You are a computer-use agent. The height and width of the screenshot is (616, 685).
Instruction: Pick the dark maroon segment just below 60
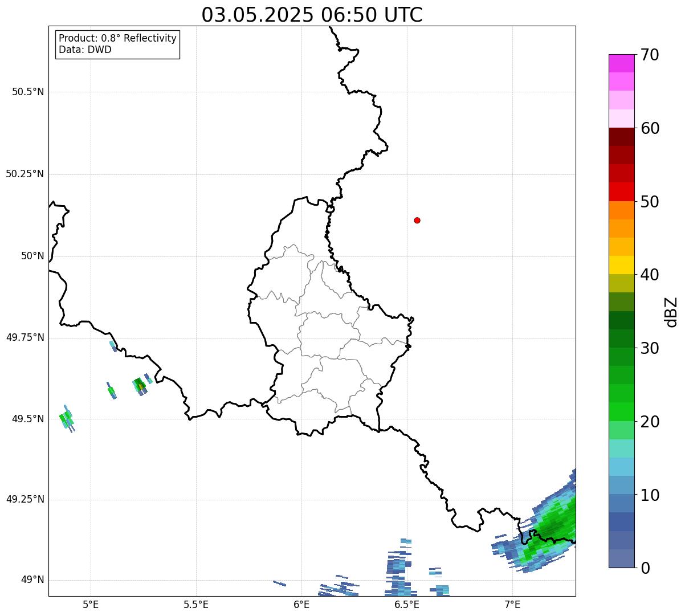click(x=621, y=137)
